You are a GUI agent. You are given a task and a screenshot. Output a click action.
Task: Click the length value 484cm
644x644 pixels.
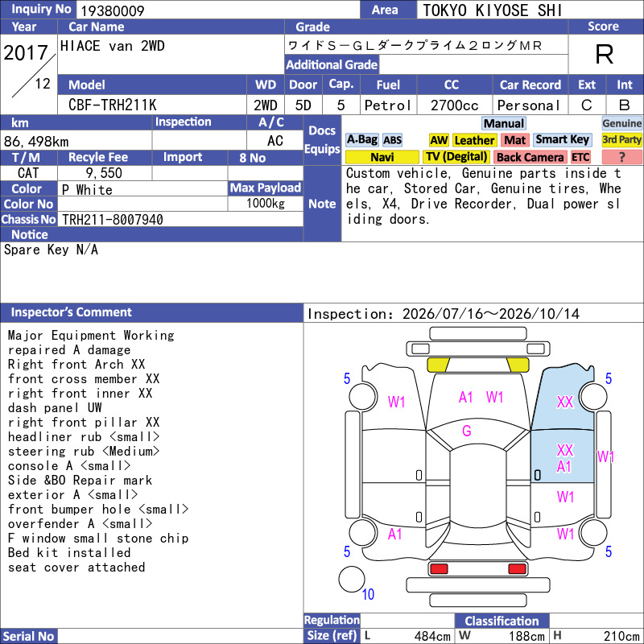pyautogui.click(x=432, y=636)
